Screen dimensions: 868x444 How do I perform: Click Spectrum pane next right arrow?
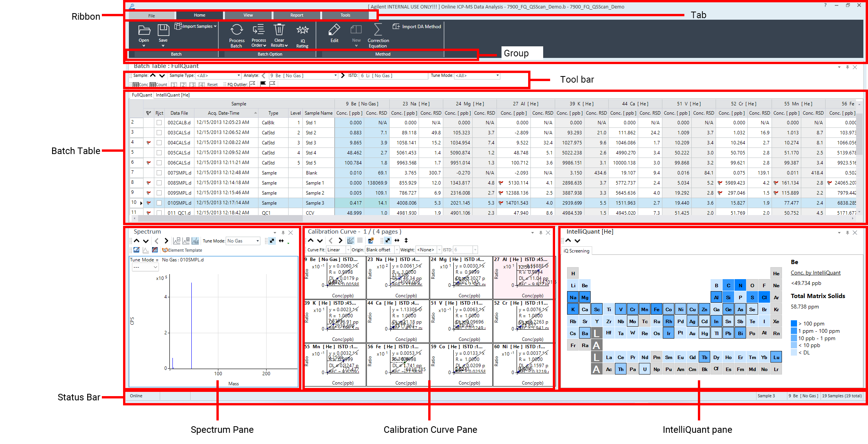pos(166,241)
